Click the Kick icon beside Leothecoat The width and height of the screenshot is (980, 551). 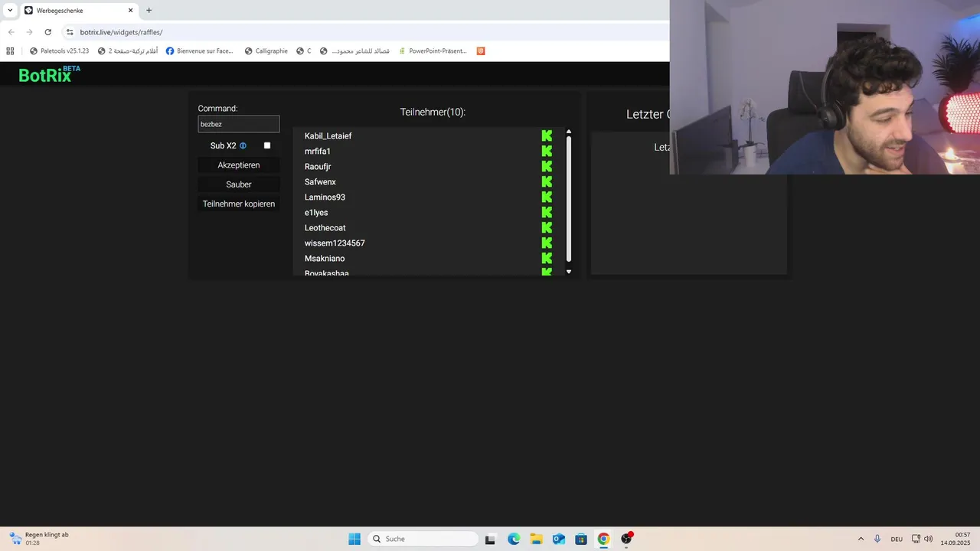pos(547,227)
